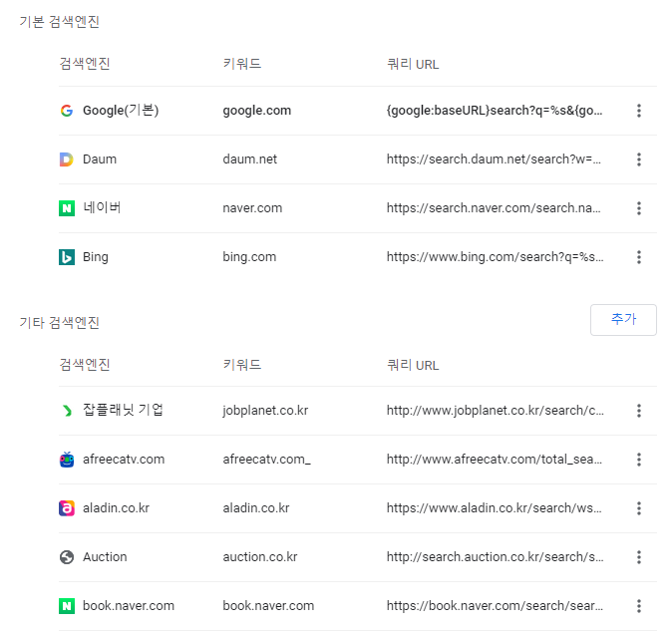Click the www.afreecatv.com query URL
672x632 pixels.
[x=495, y=460]
